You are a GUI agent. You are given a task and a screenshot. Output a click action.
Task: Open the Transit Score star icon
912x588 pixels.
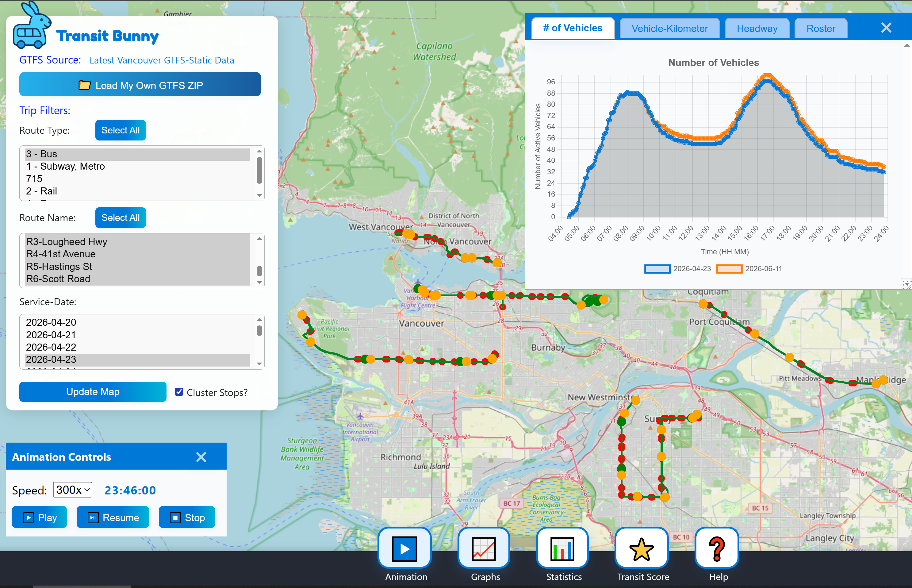tap(641, 548)
